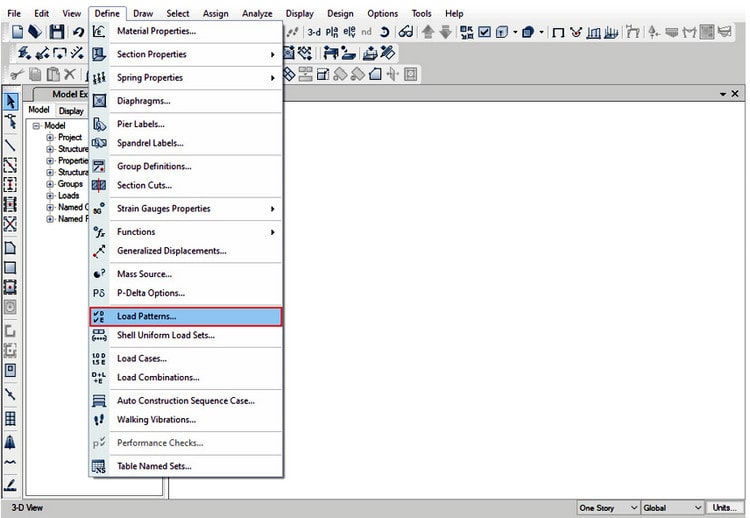Image resolution: width=750 pixels, height=518 pixels.
Task: Click the glasses perspective toggle icon
Action: 406,32
